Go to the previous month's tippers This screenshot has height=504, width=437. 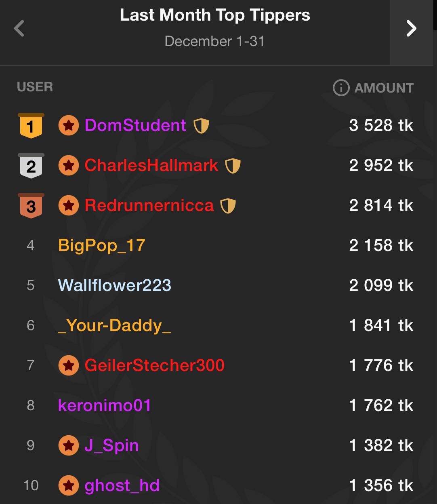pos(19,29)
